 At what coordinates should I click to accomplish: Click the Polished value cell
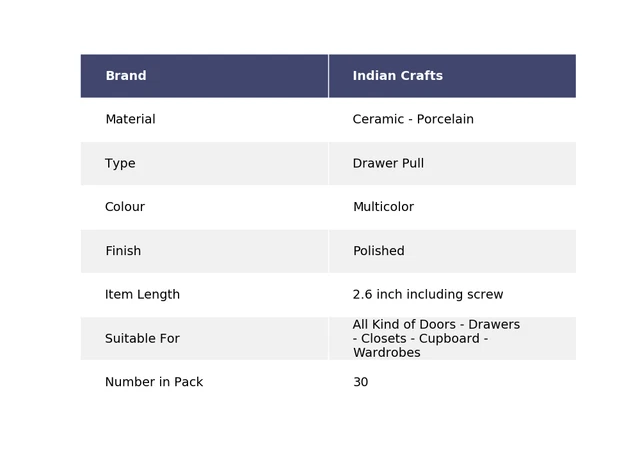[x=452, y=251]
